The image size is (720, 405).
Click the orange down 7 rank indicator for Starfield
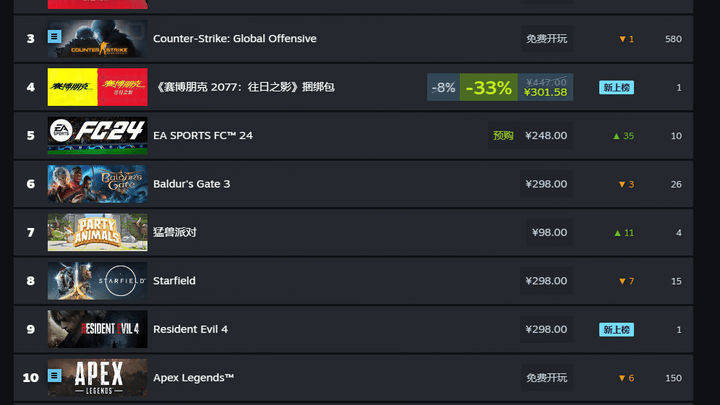pos(626,281)
